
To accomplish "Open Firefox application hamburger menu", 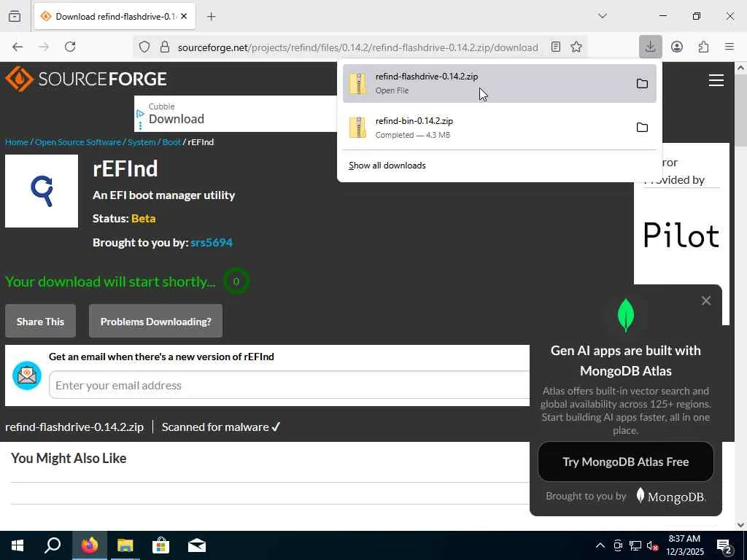I will 729,47.
